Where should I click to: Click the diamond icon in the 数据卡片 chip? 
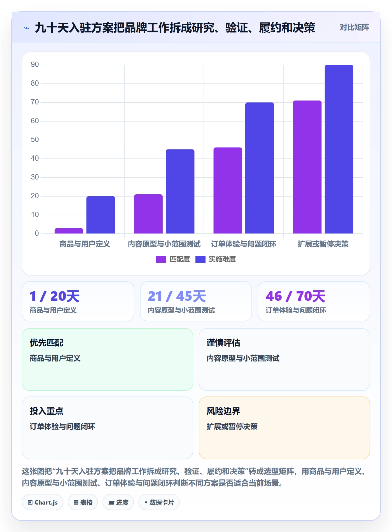(146, 503)
